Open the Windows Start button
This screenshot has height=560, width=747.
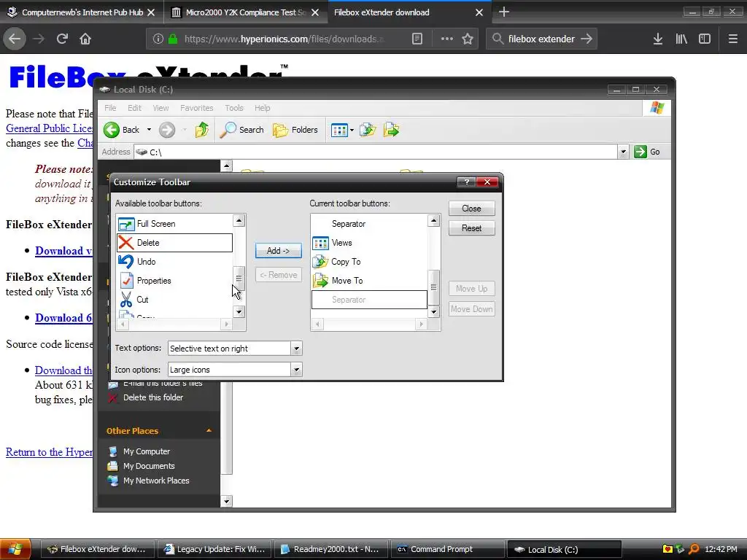[15, 549]
